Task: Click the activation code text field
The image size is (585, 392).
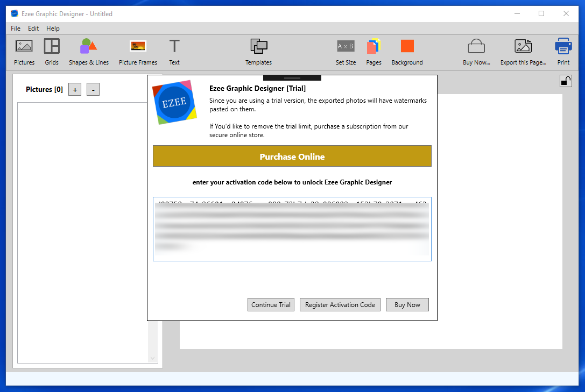Action: point(292,229)
